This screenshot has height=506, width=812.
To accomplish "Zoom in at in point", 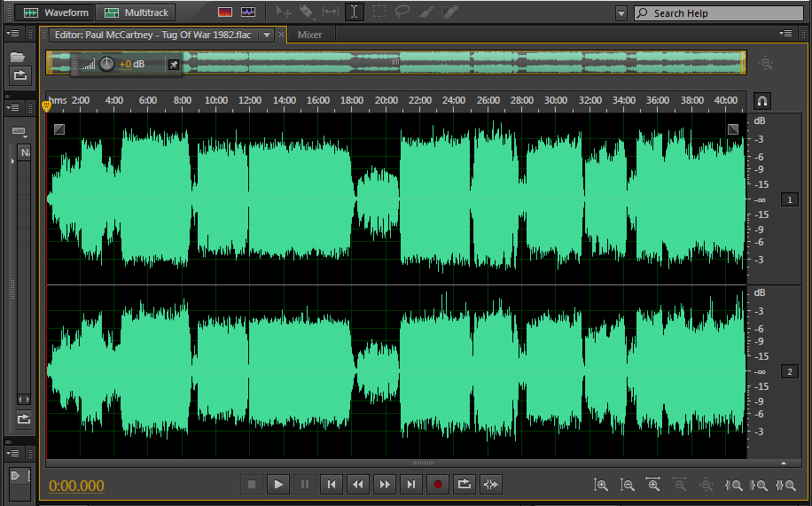I will tap(733, 486).
